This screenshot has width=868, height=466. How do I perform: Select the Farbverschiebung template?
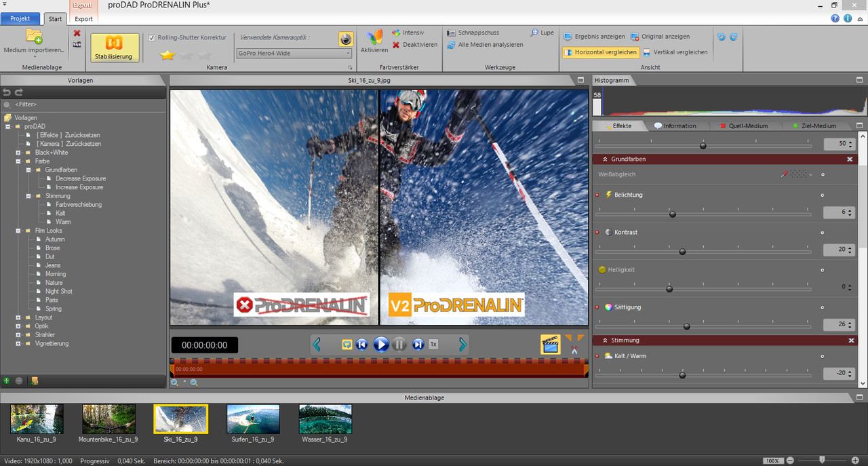(79, 204)
